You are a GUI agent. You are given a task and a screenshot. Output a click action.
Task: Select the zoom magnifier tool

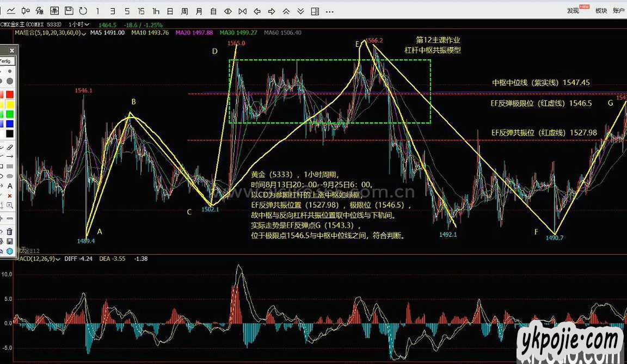[x=10, y=206]
